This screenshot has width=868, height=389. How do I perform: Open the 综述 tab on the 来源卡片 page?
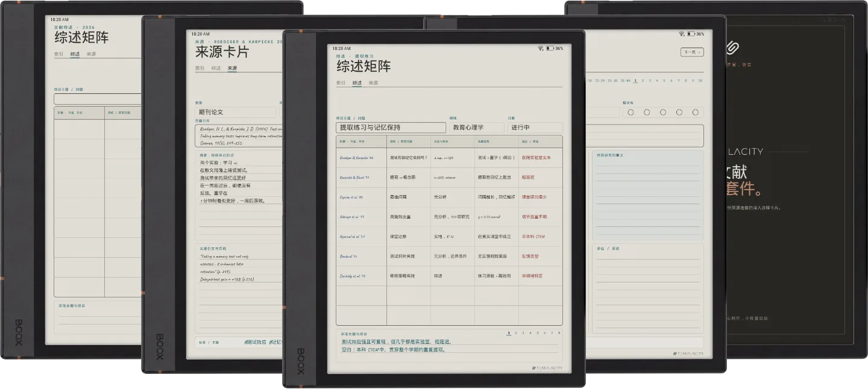coord(216,68)
